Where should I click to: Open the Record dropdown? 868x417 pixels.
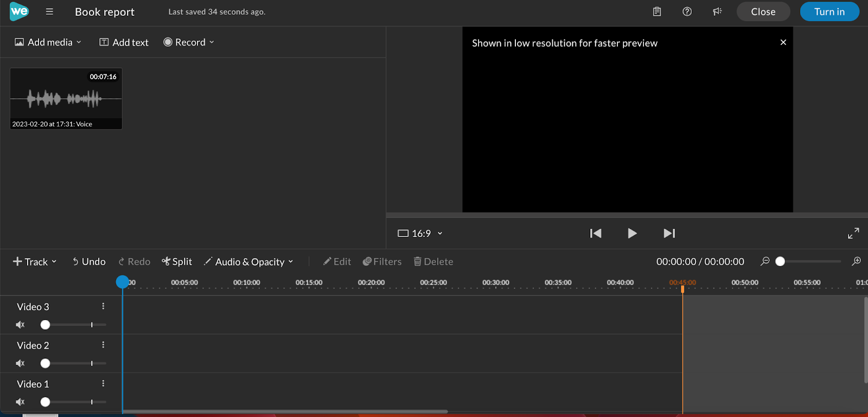coord(189,42)
